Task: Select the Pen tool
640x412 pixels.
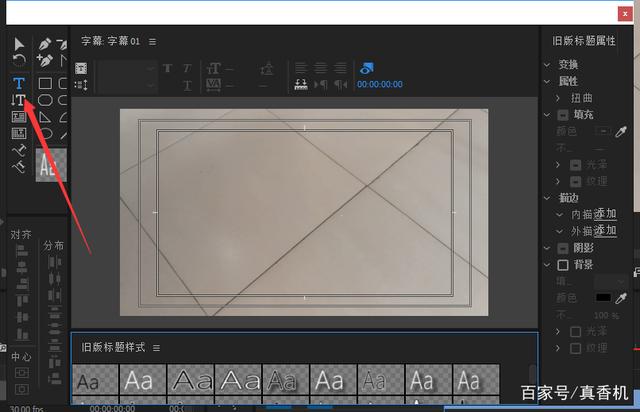Action: pyautogui.click(x=45, y=45)
